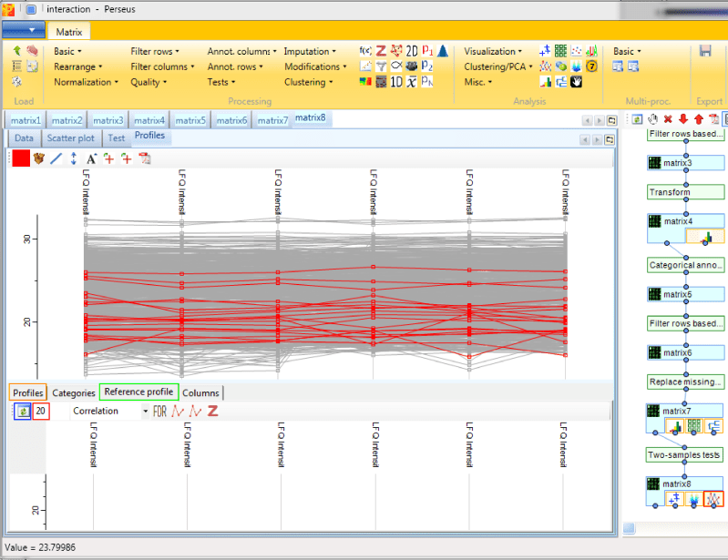Expand the Imputation menu
Image resolution: width=728 pixels, height=560 pixels.
click(310, 52)
